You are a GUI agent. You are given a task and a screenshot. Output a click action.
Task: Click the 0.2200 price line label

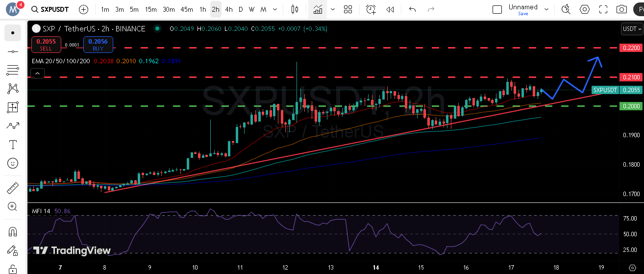pyautogui.click(x=631, y=48)
